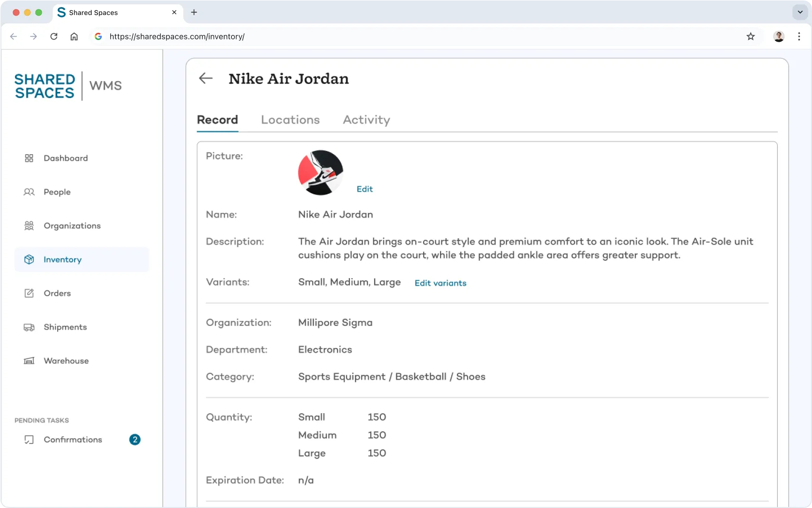812x508 pixels.
Task: Click the Name value Nike Air Jordan
Action: pos(335,215)
